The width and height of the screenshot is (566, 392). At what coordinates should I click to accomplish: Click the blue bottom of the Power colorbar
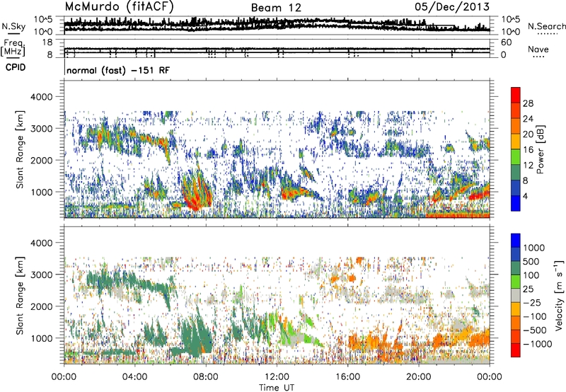click(516, 203)
